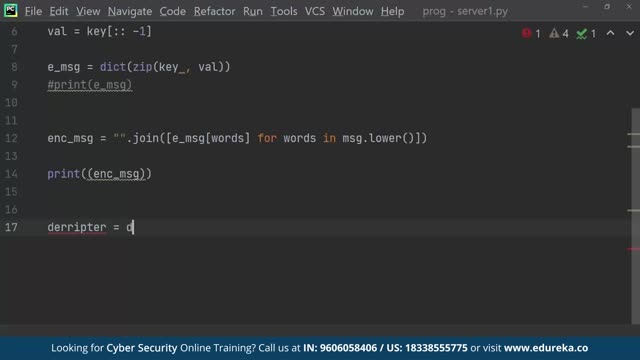Image resolution: width=640 pixels, height=360 pixels.
Task: Open the Code menu
Action: point(173,11)
